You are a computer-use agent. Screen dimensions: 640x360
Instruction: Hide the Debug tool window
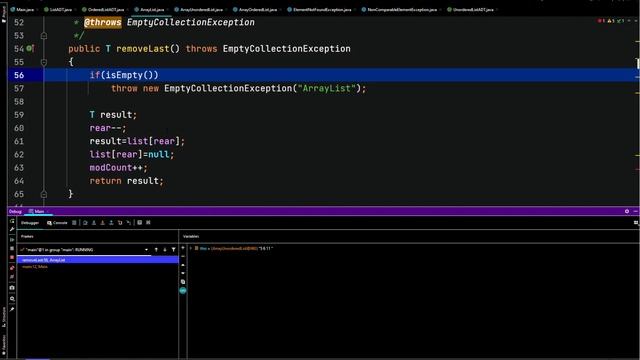tap(636, 211)
